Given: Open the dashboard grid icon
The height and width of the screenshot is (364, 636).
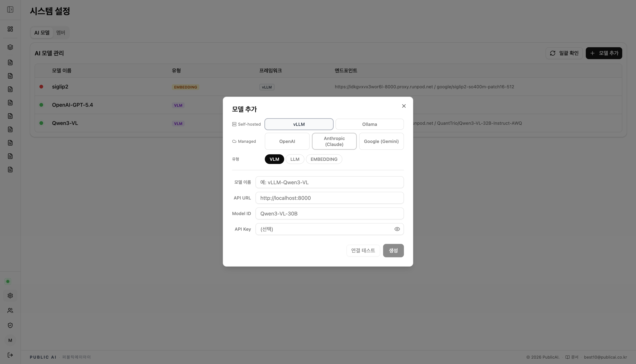Looking at the screenshot, I should pyautogui.click(x=10, y=29).
